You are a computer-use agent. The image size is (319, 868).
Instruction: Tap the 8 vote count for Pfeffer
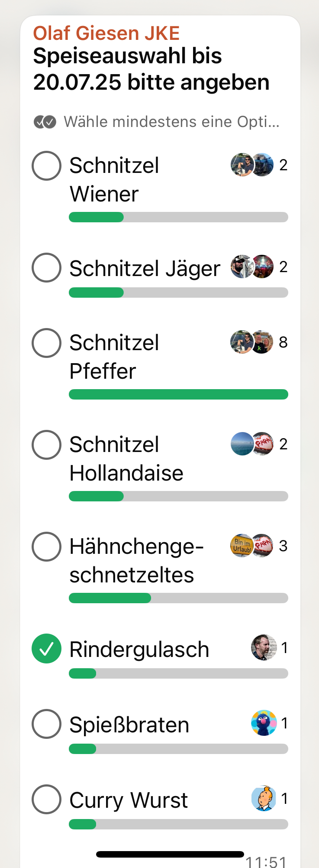pos(284,342)
